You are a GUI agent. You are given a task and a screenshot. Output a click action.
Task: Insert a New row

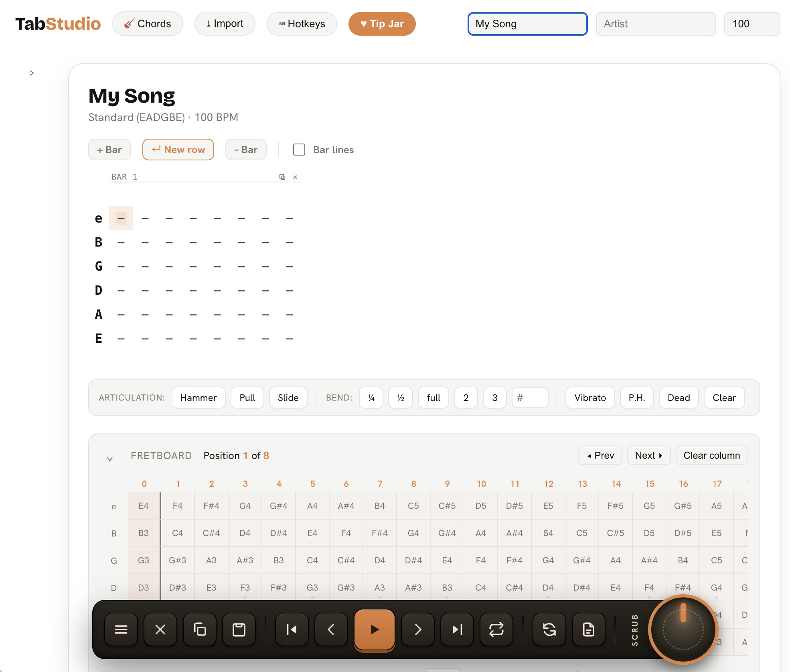[x=178, y=150]
